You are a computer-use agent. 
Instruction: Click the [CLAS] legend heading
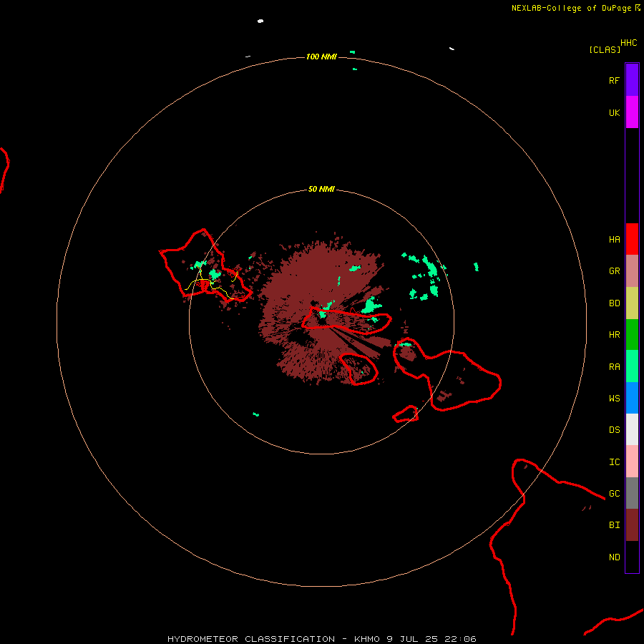tap(605, 49)
